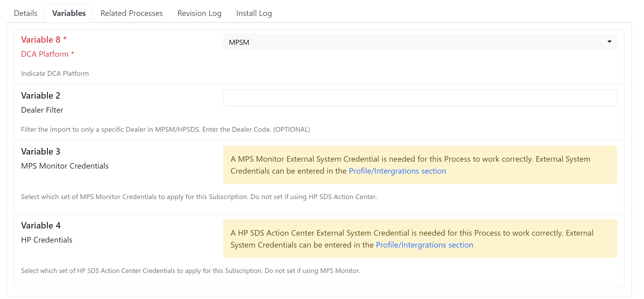Open the Related Processes tab

[x=131, y=13]
